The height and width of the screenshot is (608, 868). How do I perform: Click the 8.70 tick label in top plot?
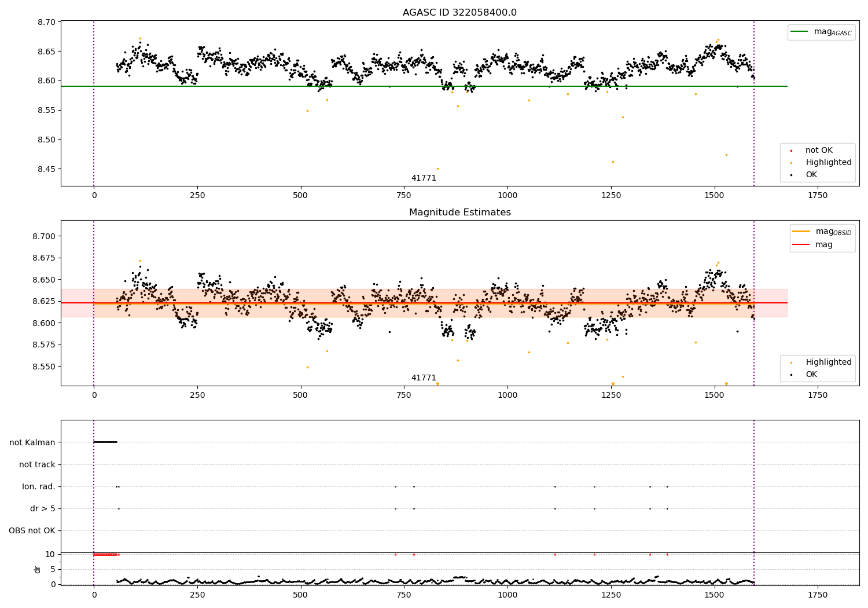[46, 22]
